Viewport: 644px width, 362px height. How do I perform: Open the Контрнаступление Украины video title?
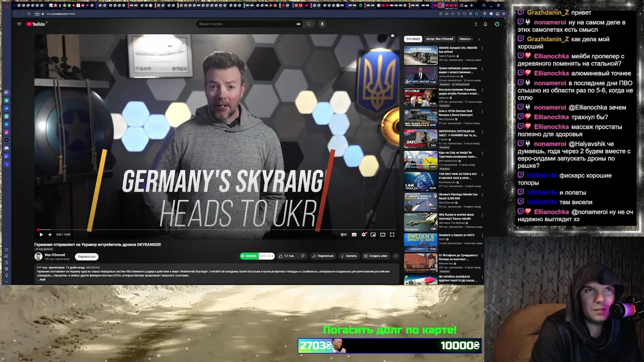coord(458,92)
